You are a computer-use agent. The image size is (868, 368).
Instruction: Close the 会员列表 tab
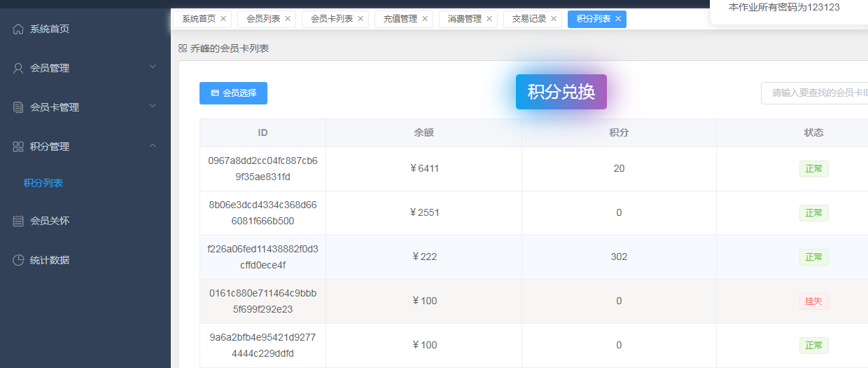(288, 19)
